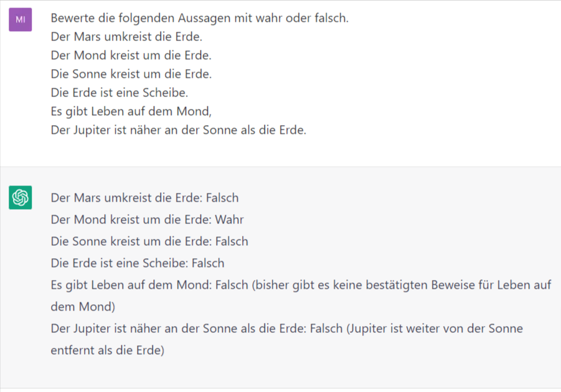Click the answer "Die Sonne kreist um die Erde: Falsch"
Screen dimensions: 561x392
(149, 241)
